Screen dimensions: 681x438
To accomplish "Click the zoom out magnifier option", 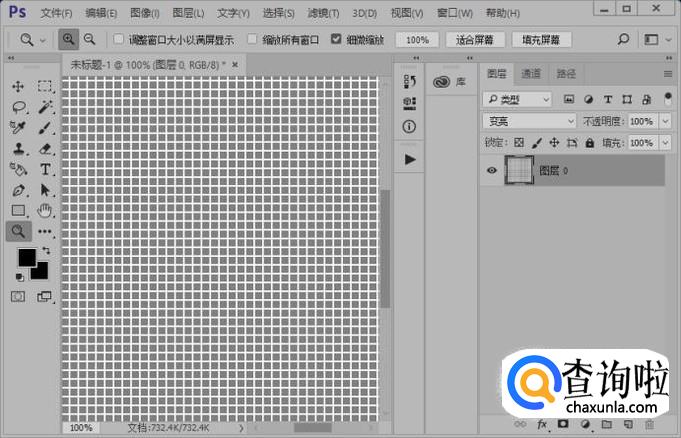I will coord(90,39).
